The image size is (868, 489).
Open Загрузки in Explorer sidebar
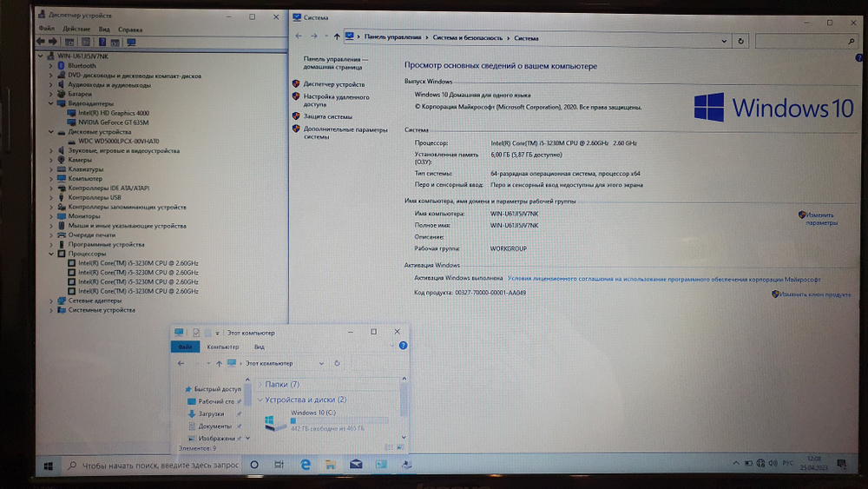(211, 413)
